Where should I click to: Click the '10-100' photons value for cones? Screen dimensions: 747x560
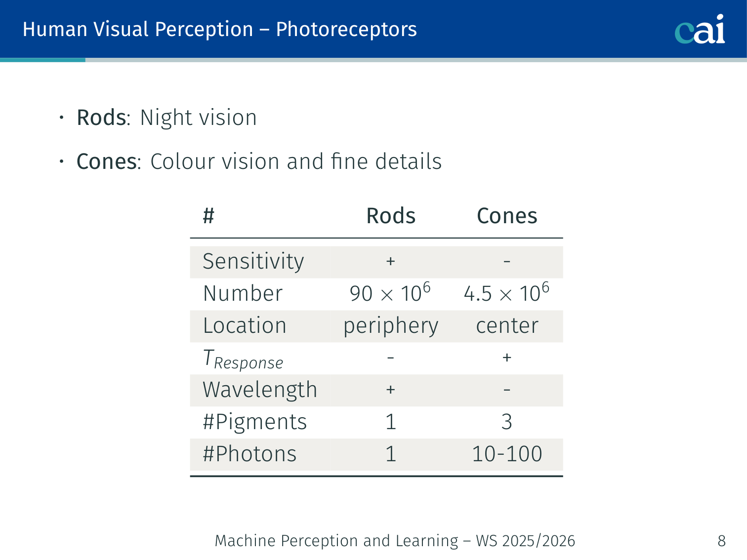[x=507, y=454]
